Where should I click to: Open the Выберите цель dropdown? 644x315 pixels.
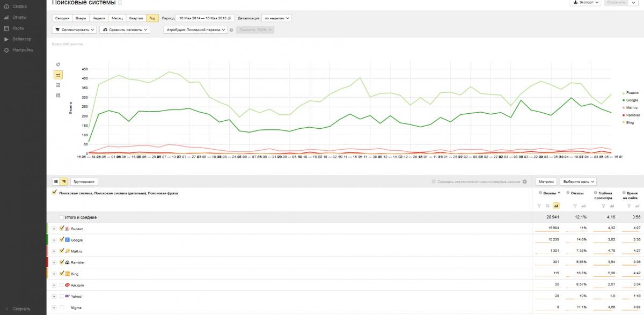point(577,181)
